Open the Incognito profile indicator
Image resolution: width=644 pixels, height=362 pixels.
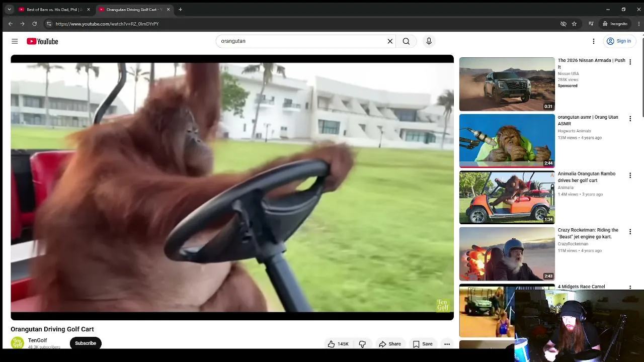[615, 24]
